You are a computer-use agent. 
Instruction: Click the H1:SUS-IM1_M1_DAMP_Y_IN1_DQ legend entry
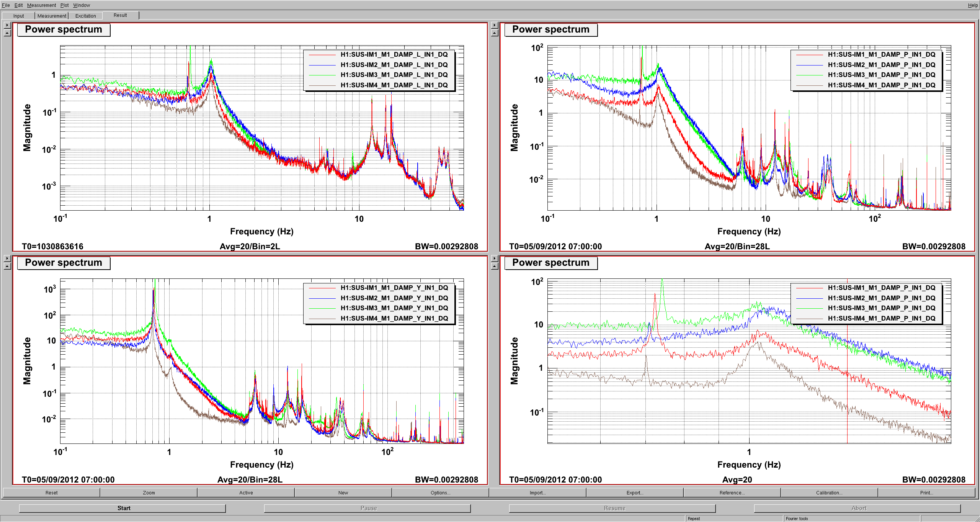point(394,288)
